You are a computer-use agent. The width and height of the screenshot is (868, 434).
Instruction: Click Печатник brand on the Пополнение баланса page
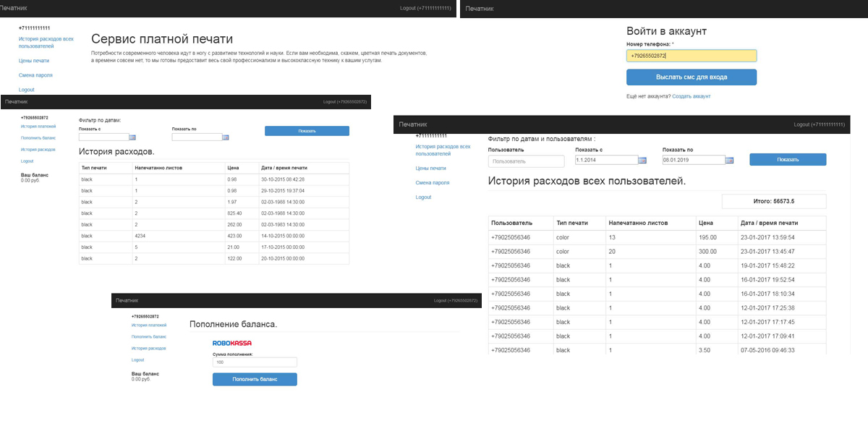pyautogui.click(x=127, y=300)
